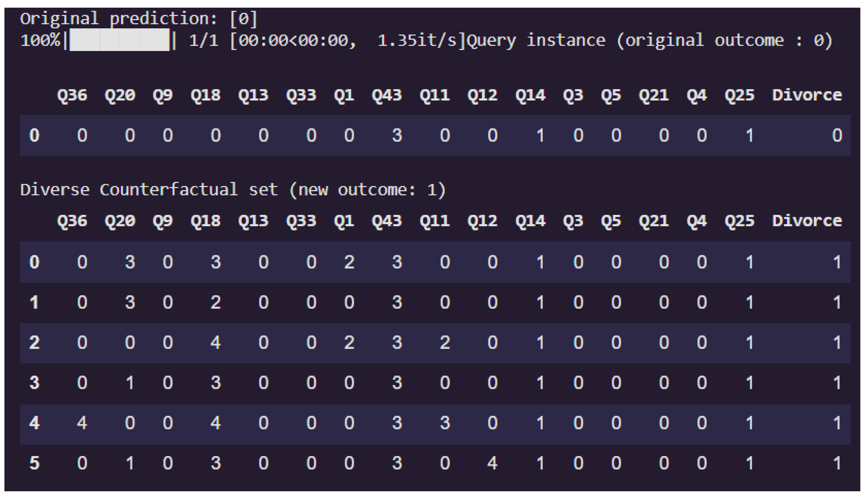Click the 'Query instance (original outcome : 0)' text
Image resolution: width=868 pixels, height=498 pixels.
(x=649, y=40)
